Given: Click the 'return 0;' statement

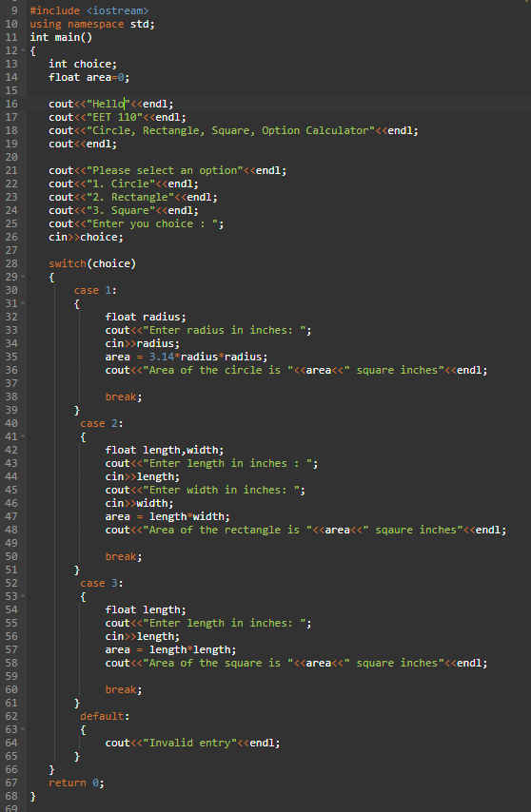Looking at the screenshot, I should pyautogui.click(x=77, y=783).
